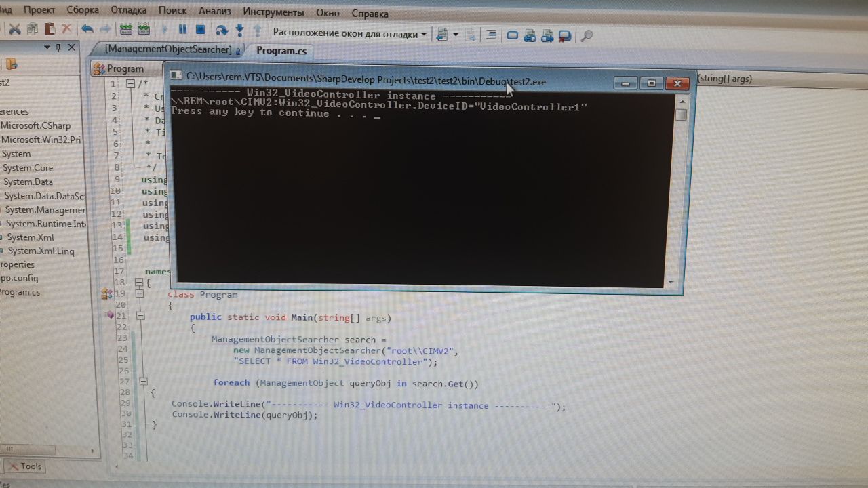Click the word foreach in the code

[231, 383]
